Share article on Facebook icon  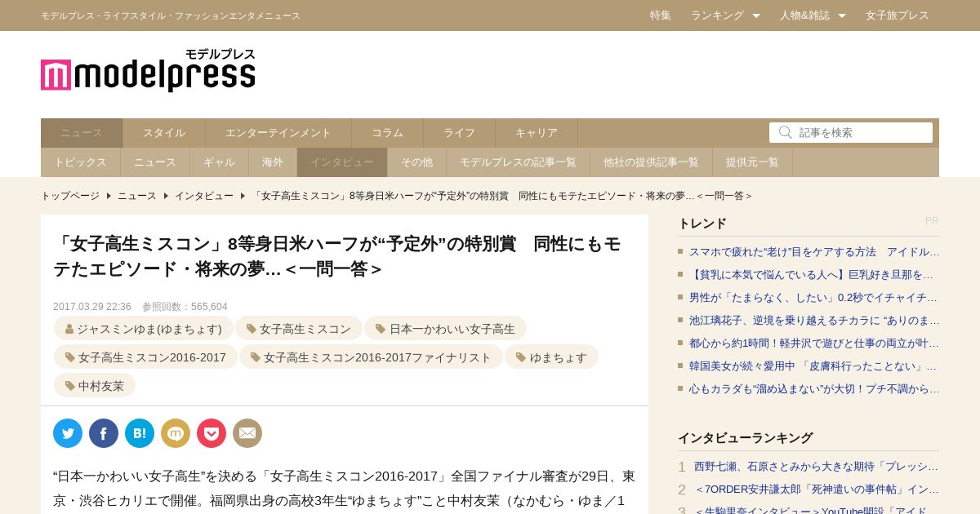104,433
